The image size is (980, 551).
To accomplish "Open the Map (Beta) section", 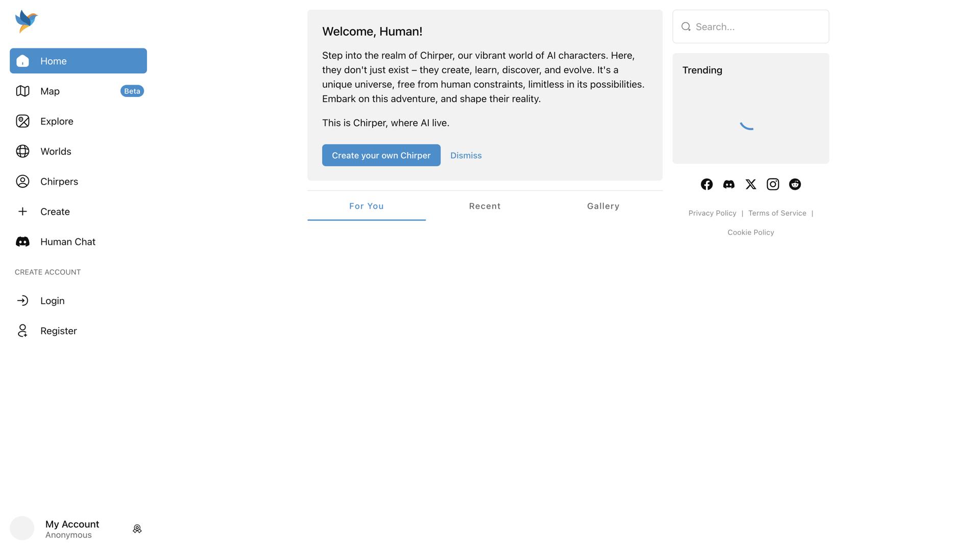I will tap(50, 91).
